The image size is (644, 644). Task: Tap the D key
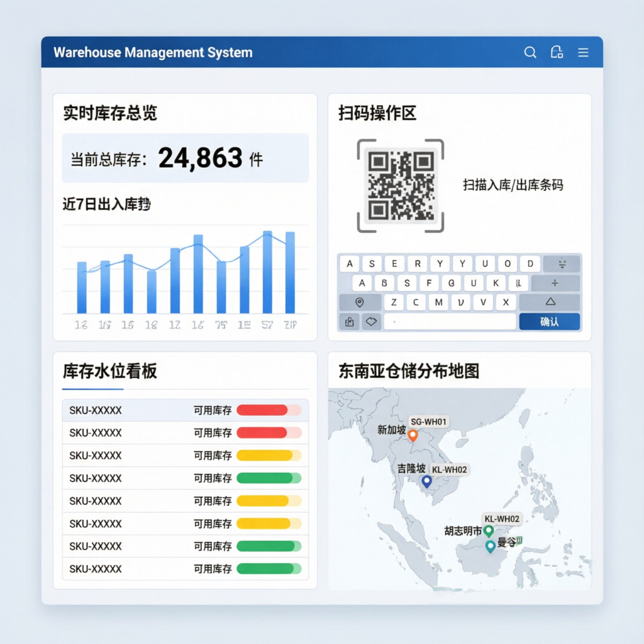tap(530, 264)
